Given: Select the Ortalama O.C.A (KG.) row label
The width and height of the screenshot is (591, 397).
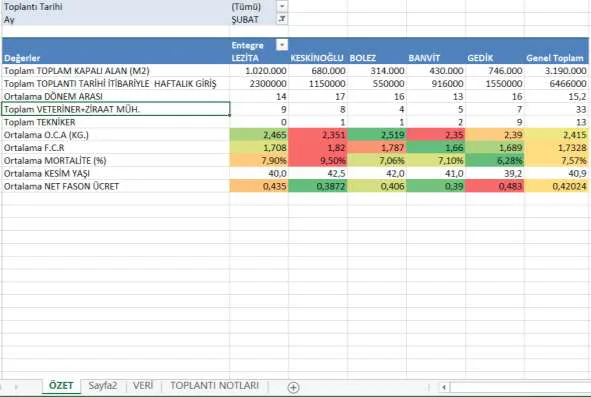Looking at the screenshot, I should point(116,135).
